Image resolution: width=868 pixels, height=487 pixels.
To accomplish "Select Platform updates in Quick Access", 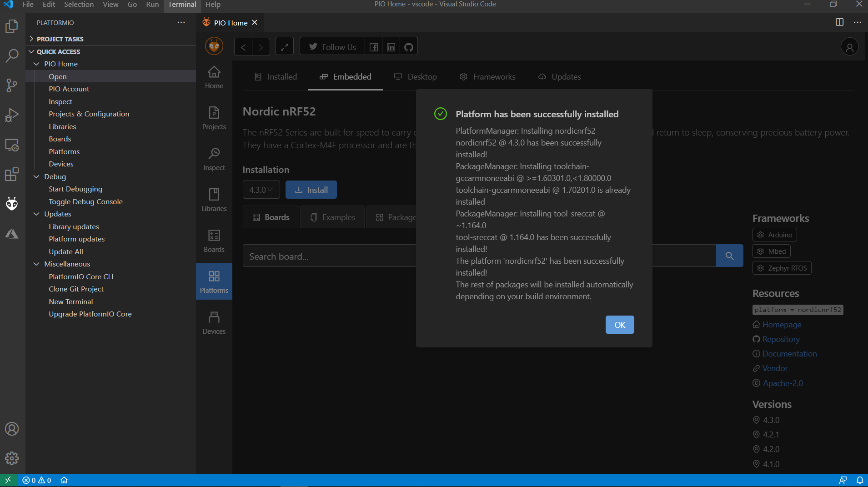I will [x=76, y=239].
